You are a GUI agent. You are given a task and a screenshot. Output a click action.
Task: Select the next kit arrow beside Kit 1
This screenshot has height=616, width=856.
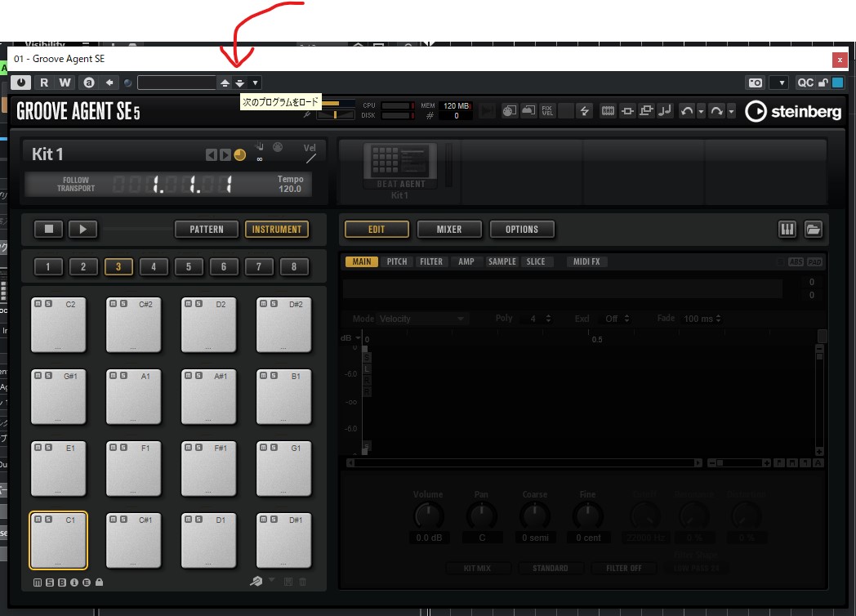pyautogui.click(x=225, y=155)
